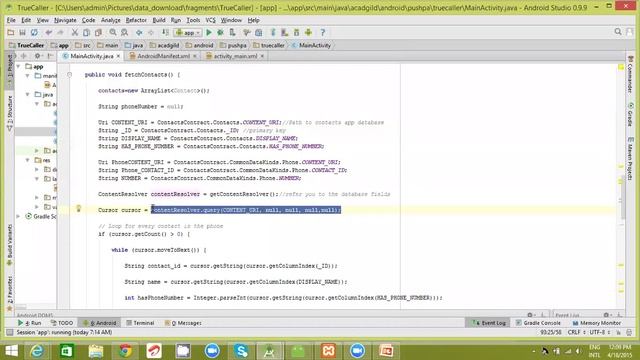
Task: Collapse the java folder node
Action: (28, 94)
